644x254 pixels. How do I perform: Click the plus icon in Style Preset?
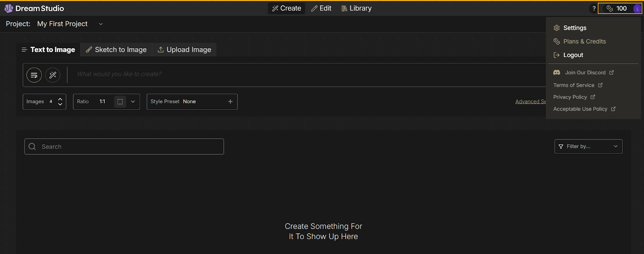(230, 102)
